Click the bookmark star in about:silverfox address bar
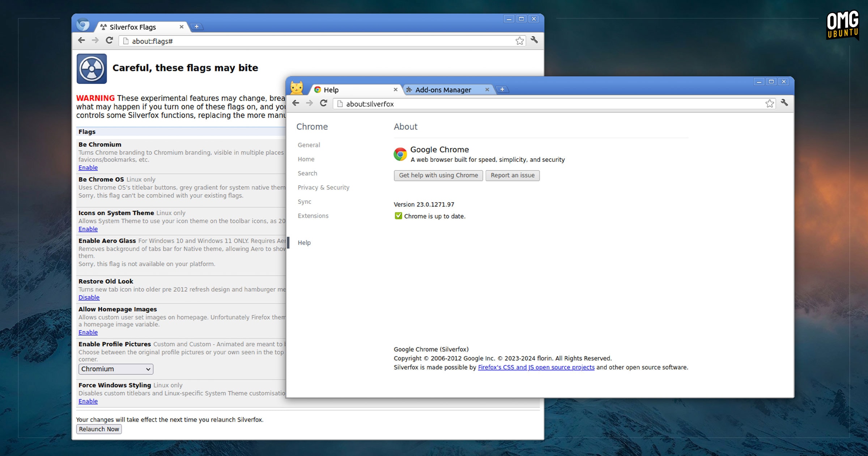Viewport: 868px width, 456px height. (x=770, y=104)
